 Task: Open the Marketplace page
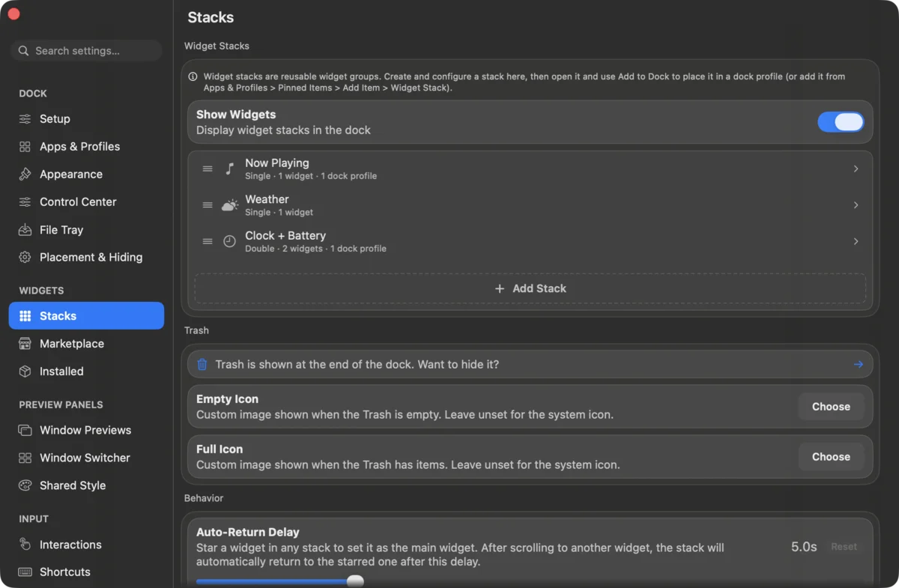86,344
